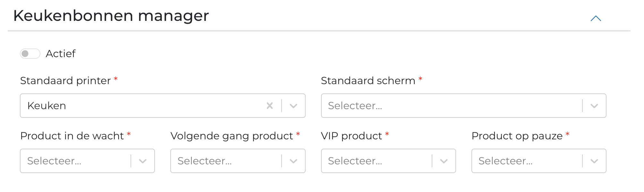Click the Standaard printer field showing Keuken

(128, 105)
